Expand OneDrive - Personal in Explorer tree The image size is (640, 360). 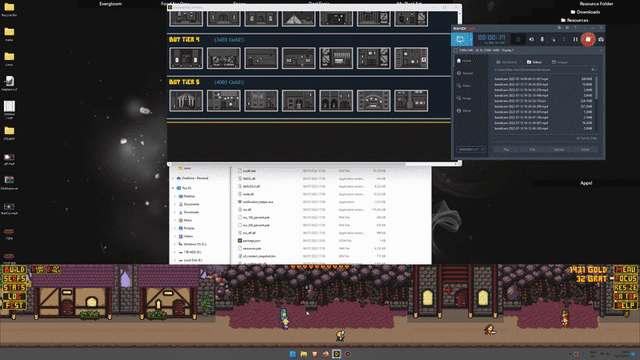pos(173,178)
